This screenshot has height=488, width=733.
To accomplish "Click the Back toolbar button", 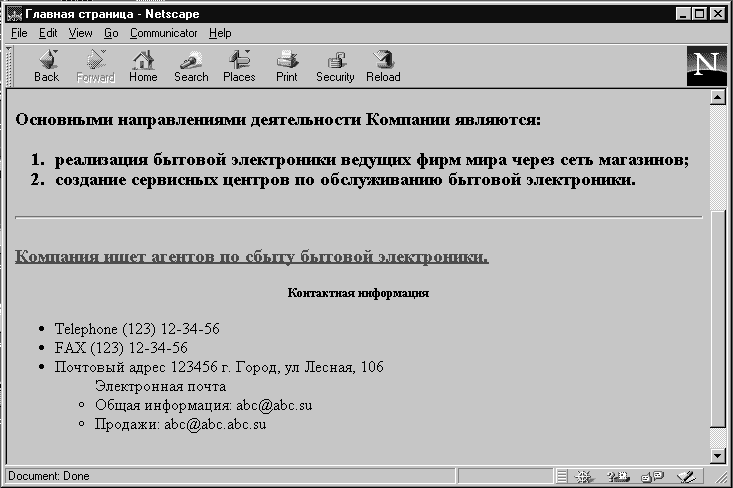I will [46, 66].
